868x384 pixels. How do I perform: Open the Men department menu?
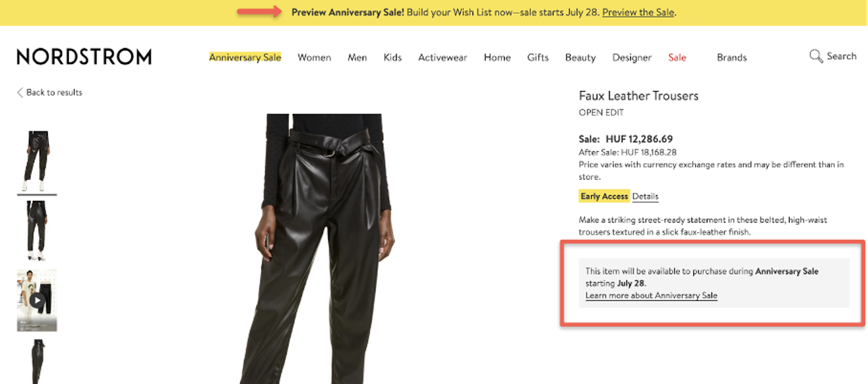(357, 57)
